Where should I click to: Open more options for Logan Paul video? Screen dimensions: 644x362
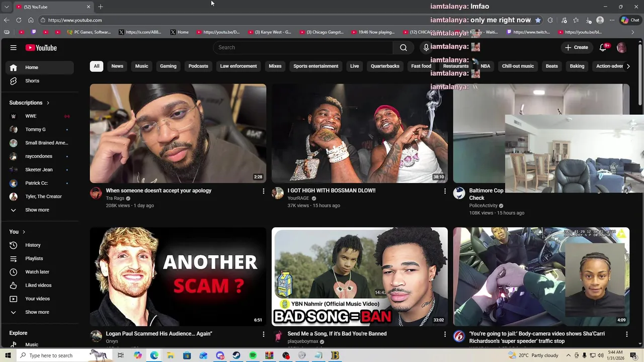[263, 334]
